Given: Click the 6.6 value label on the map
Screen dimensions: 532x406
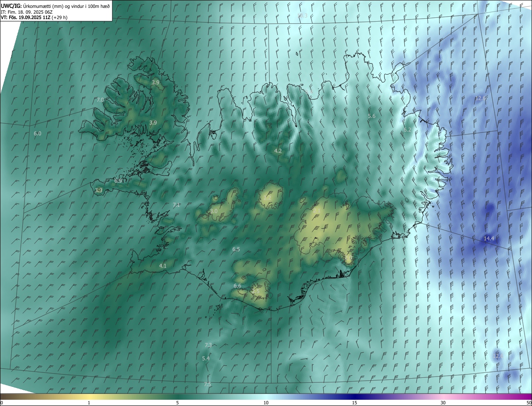Looking at the screenshot, I should tap(237, 286).
